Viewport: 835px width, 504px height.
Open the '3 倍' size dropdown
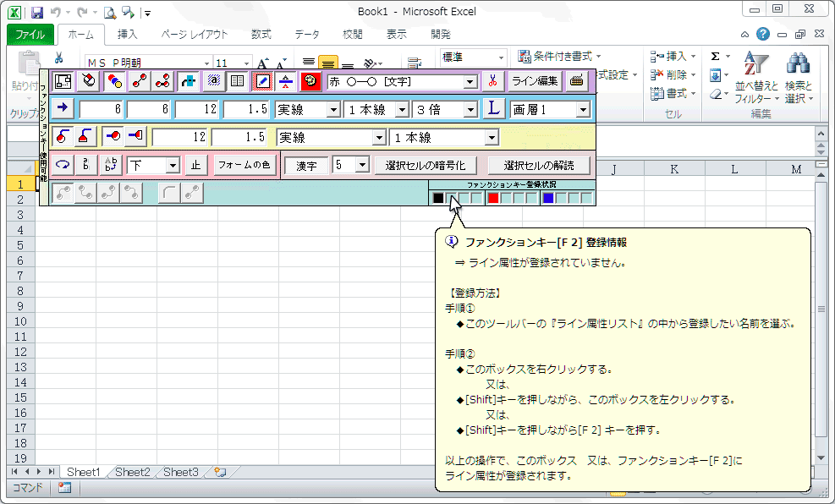coord(470,110)
